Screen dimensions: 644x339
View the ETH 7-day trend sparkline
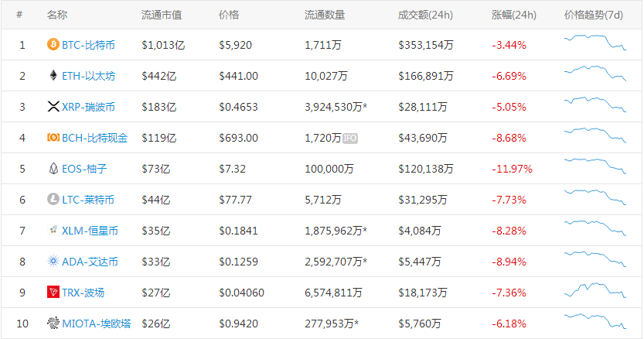point(595,73)
